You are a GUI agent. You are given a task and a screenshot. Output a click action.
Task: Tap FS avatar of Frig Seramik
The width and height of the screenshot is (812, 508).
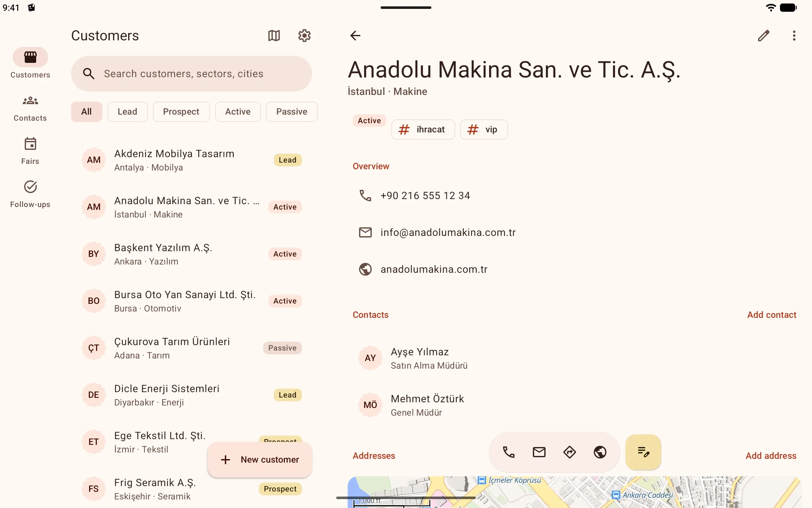94,489
